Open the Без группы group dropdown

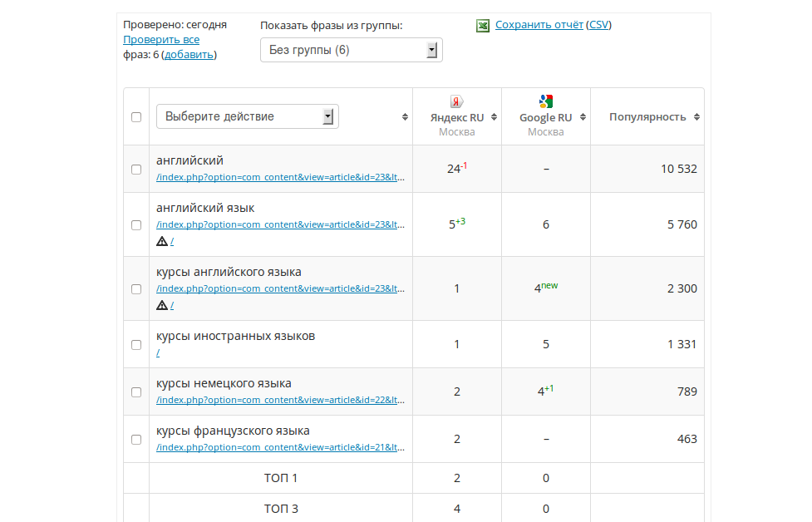click(x=352, y=50)
